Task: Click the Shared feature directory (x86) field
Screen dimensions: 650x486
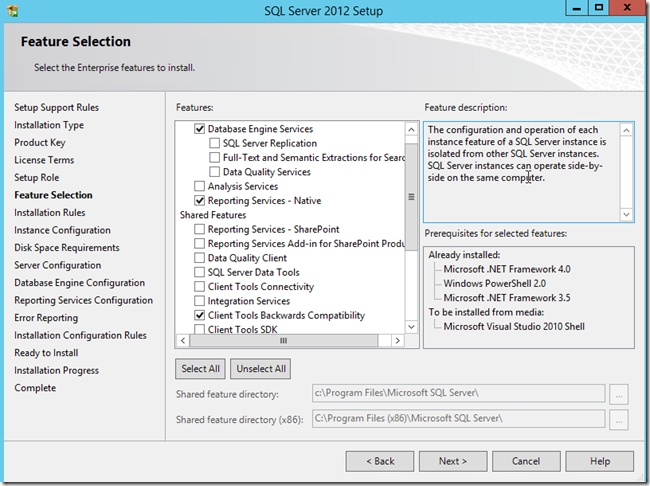Action: point(458,419)
